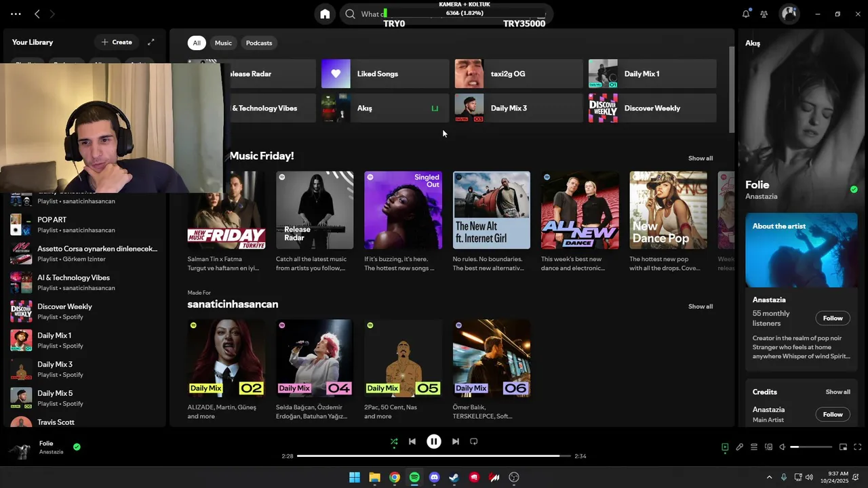Toggle saved checkmark beside Folie in player bar
The width and height of the screenshot is (868, 488).
[77, 447]
